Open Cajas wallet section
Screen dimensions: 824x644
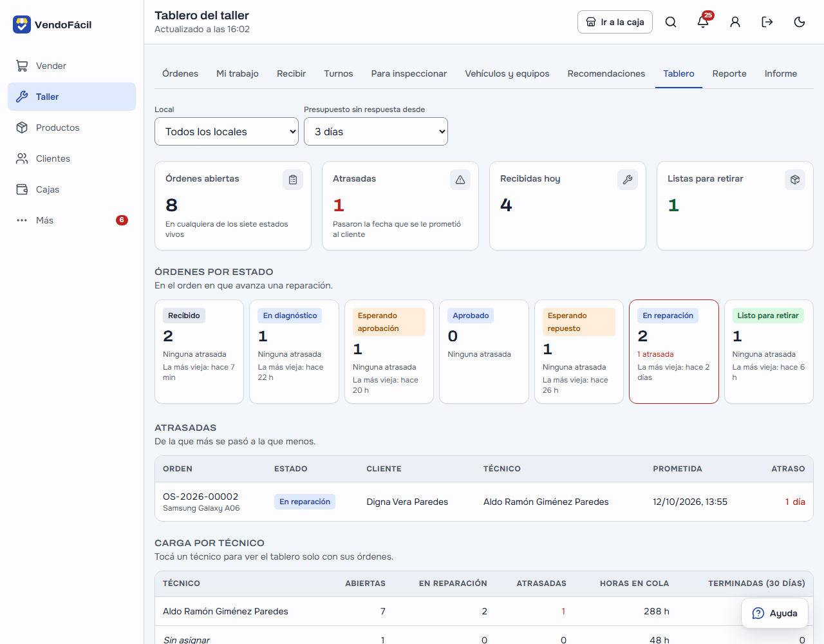(x=71, y=189)
